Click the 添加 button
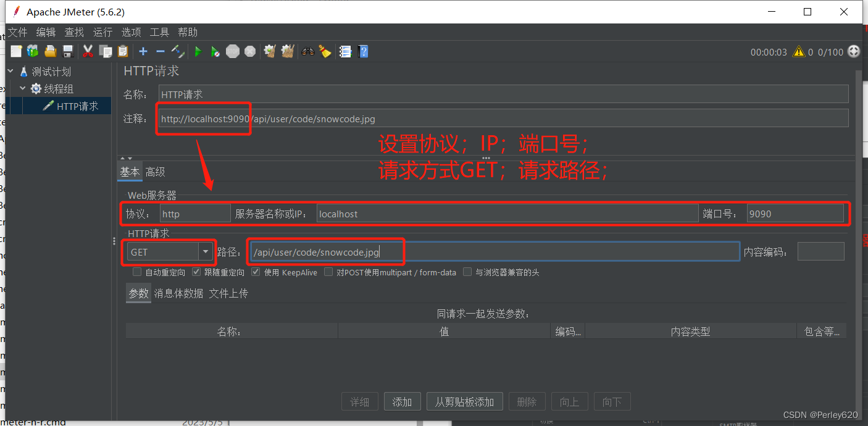 point(403,402)
